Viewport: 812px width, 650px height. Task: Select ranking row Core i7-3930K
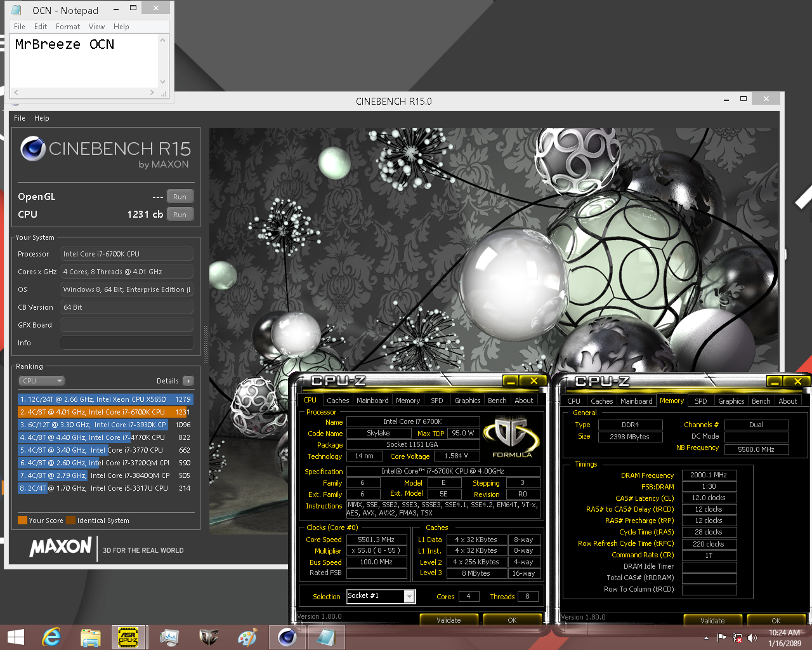coord(105,425)
